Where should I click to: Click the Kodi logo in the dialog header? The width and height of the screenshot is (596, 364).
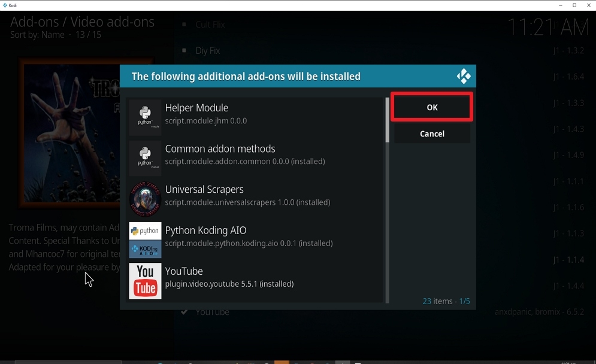[x=464, y=76]
